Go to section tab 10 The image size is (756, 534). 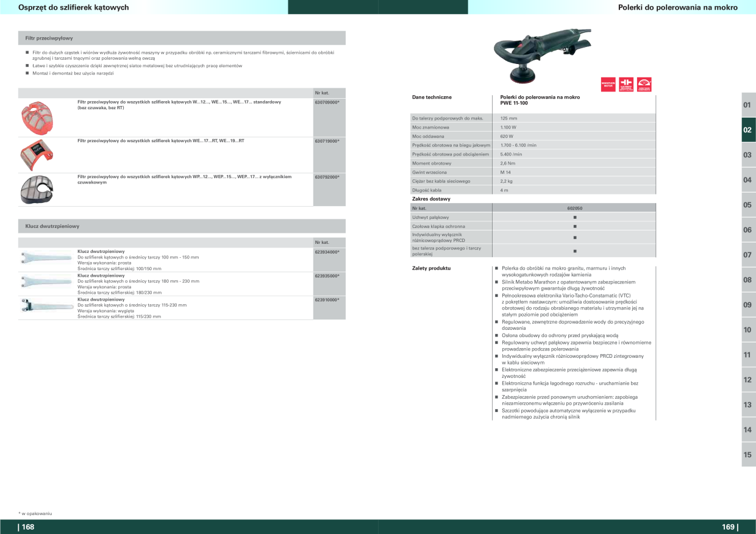click(x=748, y=330)
